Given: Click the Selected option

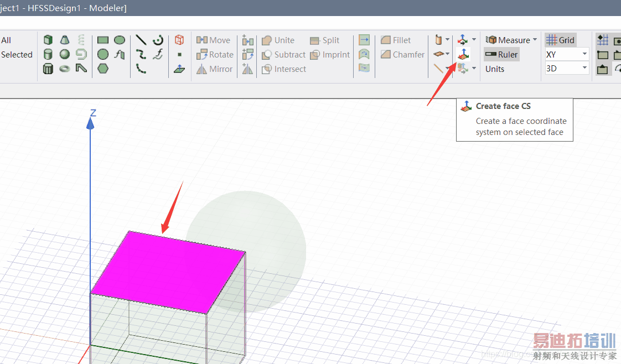Looking at the screenshot, I should (x=17, y=55).
